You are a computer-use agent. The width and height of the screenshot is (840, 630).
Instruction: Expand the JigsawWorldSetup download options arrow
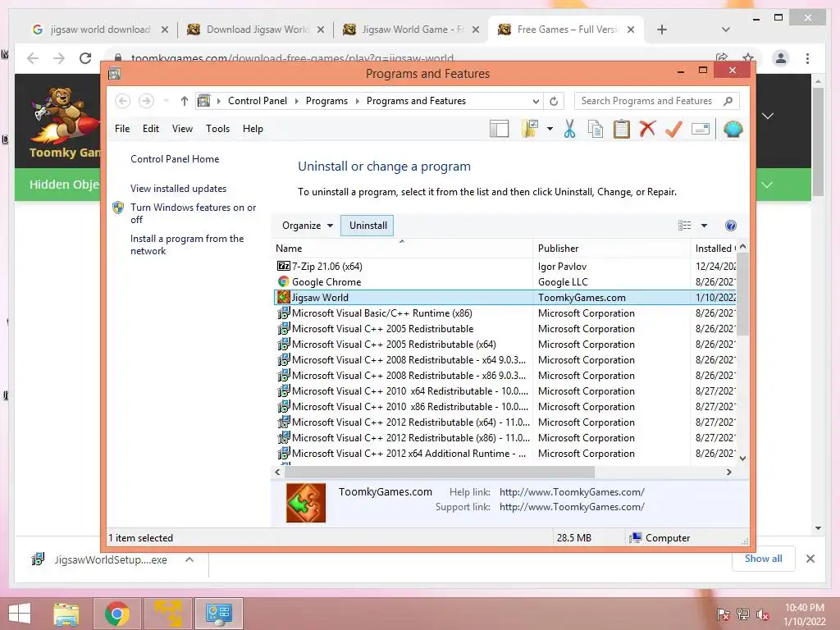click(x=189, y=559)
